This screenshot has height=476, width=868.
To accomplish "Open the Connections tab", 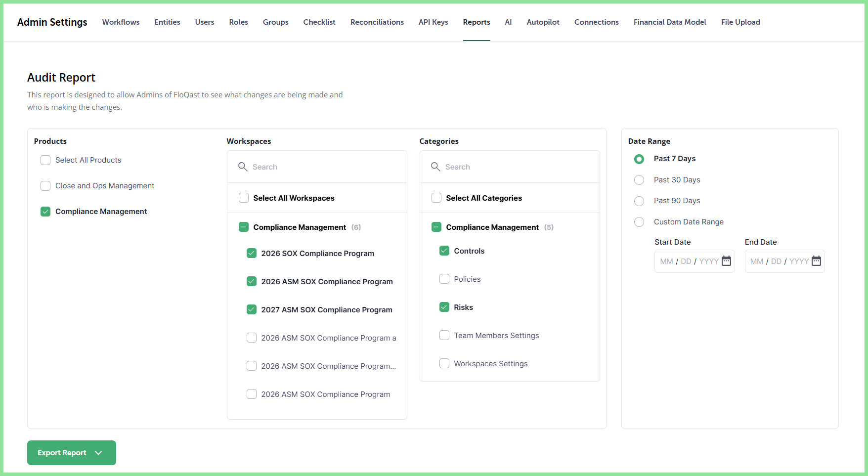I will pyautogui.click(x=597, y=22).
